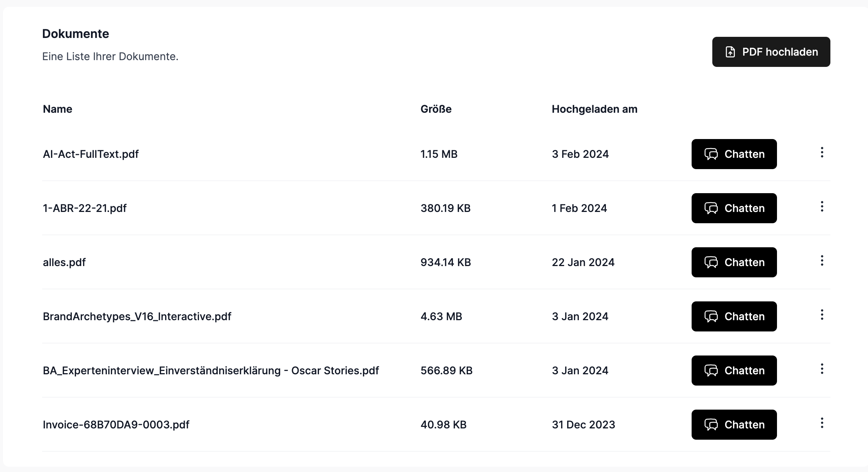Chatten with BrandArchetypes_V16_Interactive.pdf

(x=734, y=316)
